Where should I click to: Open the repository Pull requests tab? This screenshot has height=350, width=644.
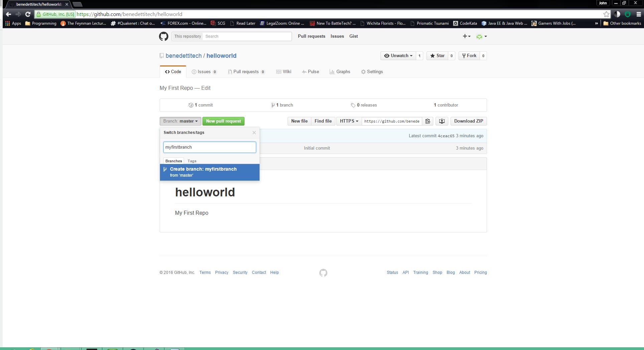(246, 72)
